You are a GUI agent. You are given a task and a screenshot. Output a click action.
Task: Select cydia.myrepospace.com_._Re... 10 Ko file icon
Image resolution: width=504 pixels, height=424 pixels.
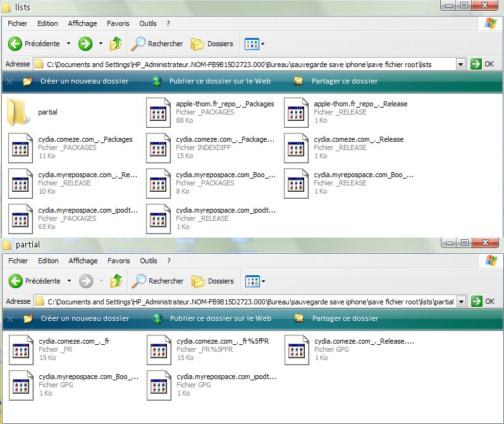[x=20, y=183]
